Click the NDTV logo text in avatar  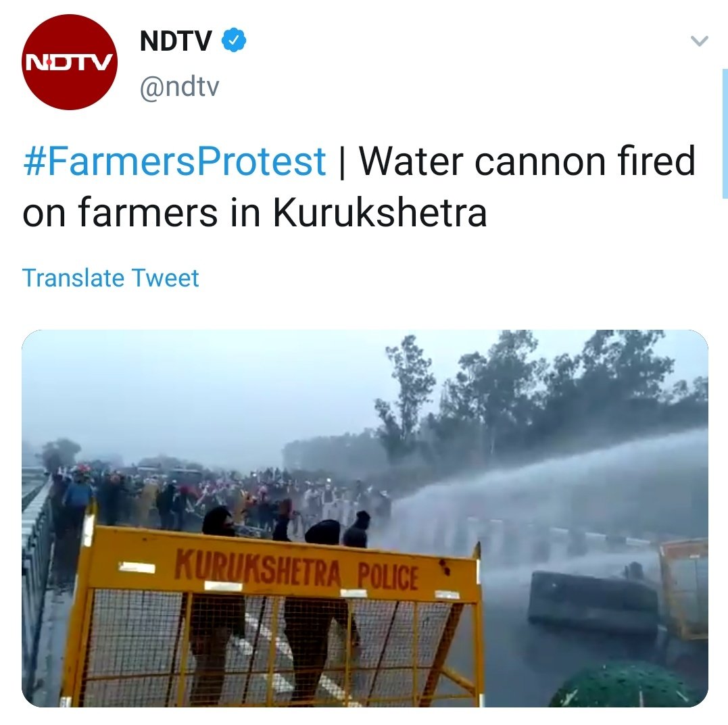[x=69, y=62]
